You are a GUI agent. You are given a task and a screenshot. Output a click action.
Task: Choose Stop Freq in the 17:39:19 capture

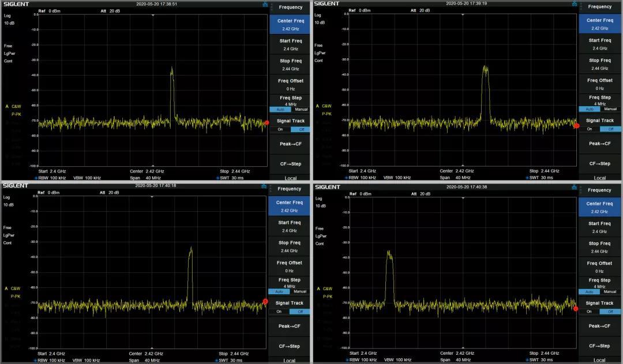pyautogui.click(x=599, y=64)
